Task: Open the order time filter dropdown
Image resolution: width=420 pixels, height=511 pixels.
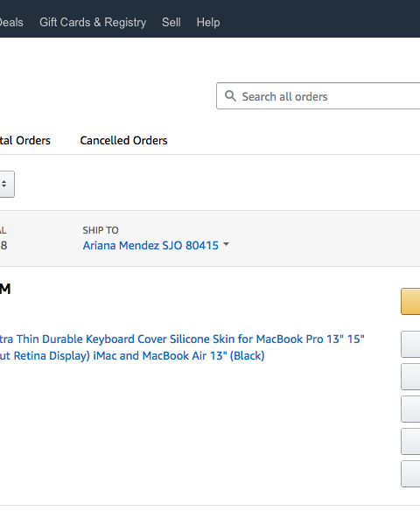Action: coord(7,184)
